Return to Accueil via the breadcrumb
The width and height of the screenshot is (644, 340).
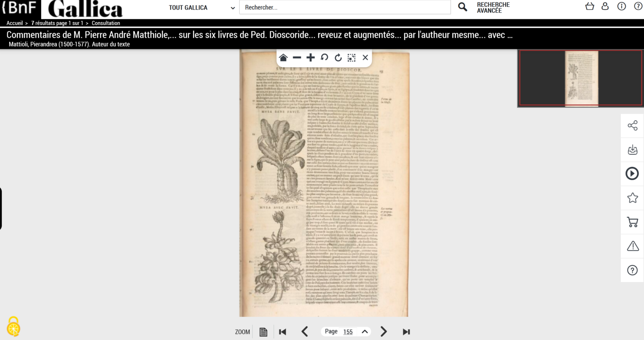[15, 23]
